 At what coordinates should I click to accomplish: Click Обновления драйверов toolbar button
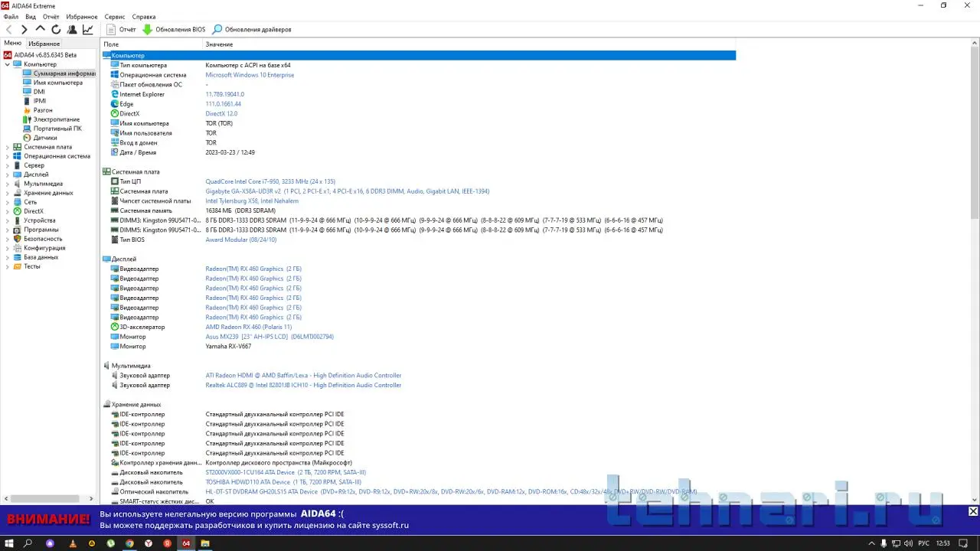click(252, 30)
